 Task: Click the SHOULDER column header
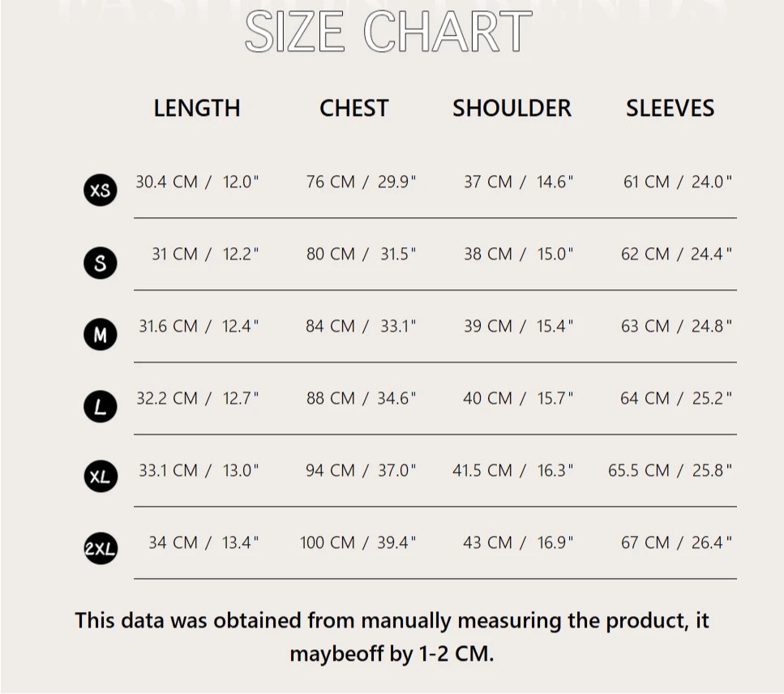[512, 108]
